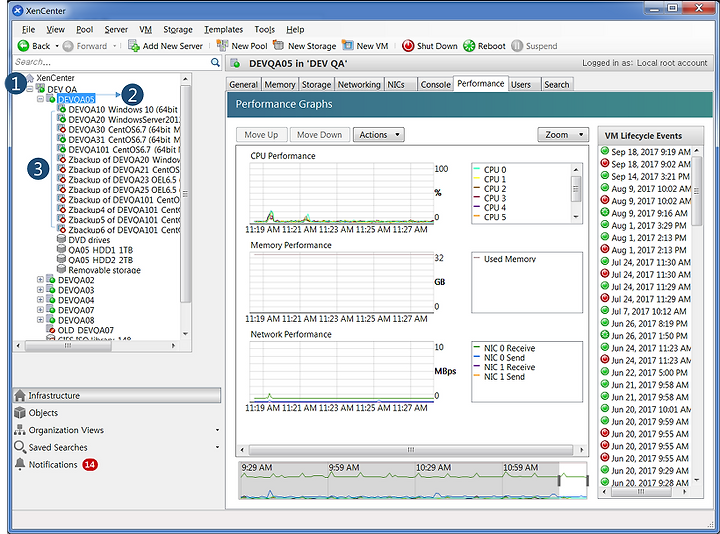Click the Saved Searches magnifier icon
The image size is (720, 534).
20,447
